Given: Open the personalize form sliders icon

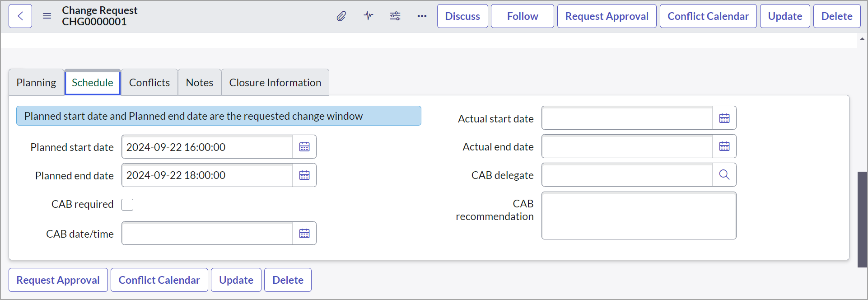Looking at the screenshot, I should (x=395, y=16).
